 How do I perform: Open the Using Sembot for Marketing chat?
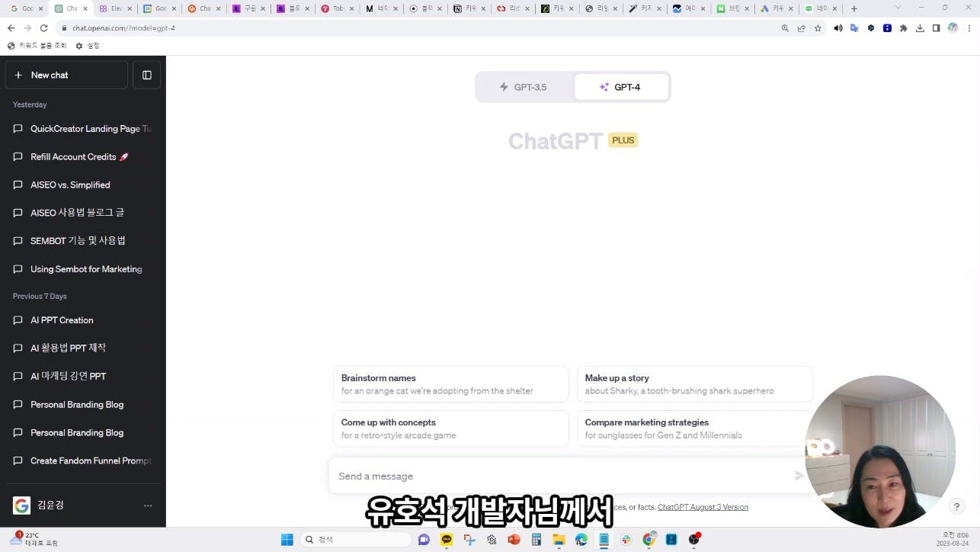coord(83,269)
